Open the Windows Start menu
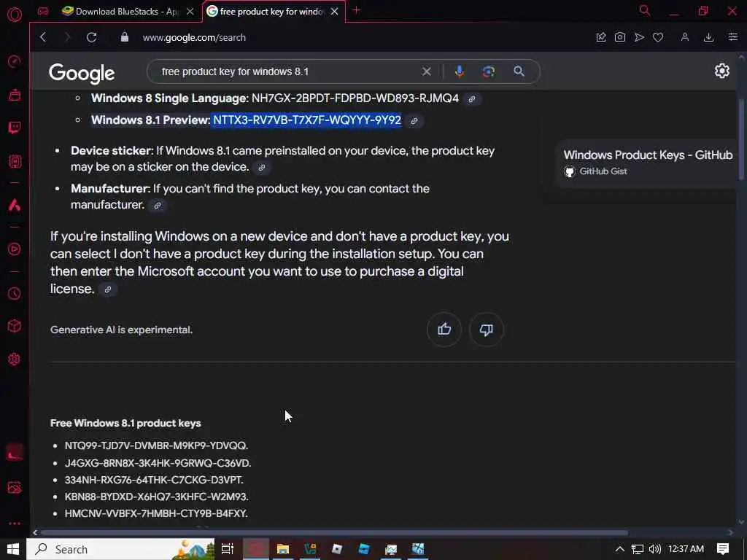 pos(13,549)
